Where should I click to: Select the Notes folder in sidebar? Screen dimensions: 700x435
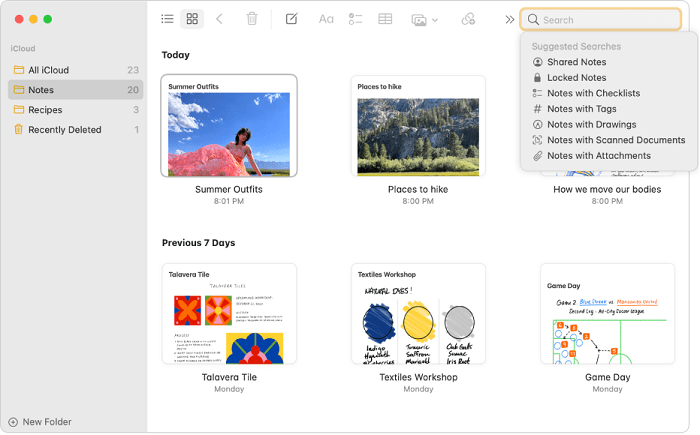pyautogui.click(x=75, y=90)
